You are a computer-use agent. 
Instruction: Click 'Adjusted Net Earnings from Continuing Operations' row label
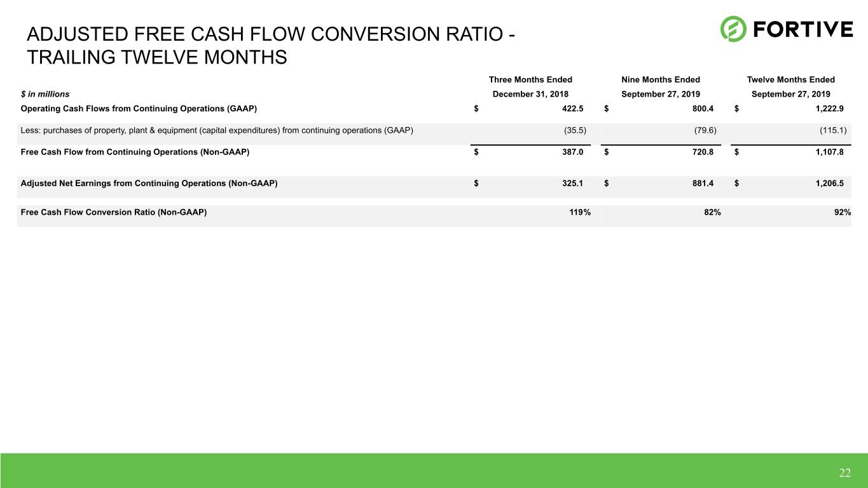(149, 183)
